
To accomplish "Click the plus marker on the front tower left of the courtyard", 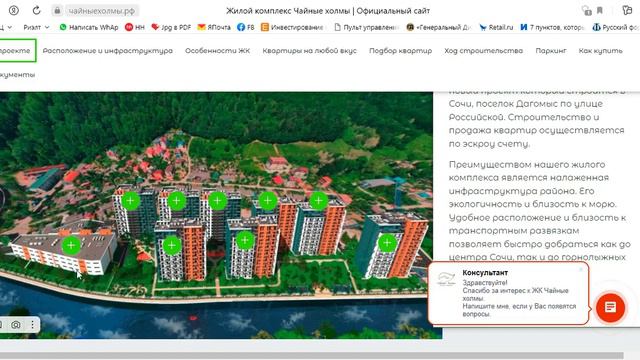I will tap(172, 245).
